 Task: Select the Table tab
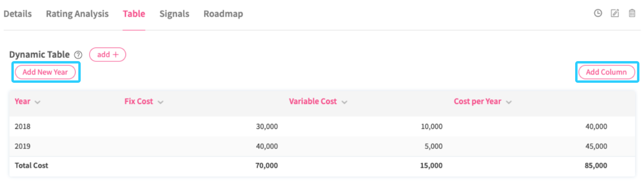[x=134, y=14]
